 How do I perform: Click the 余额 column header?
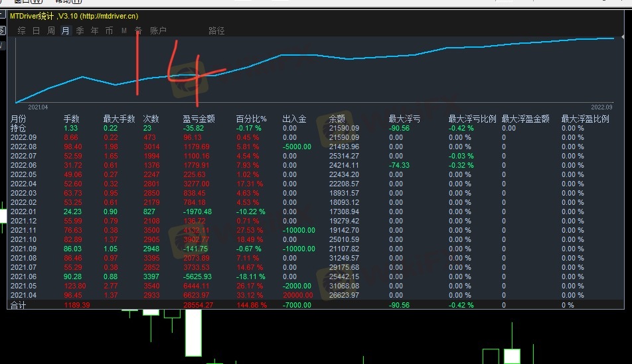click(337, 119)
